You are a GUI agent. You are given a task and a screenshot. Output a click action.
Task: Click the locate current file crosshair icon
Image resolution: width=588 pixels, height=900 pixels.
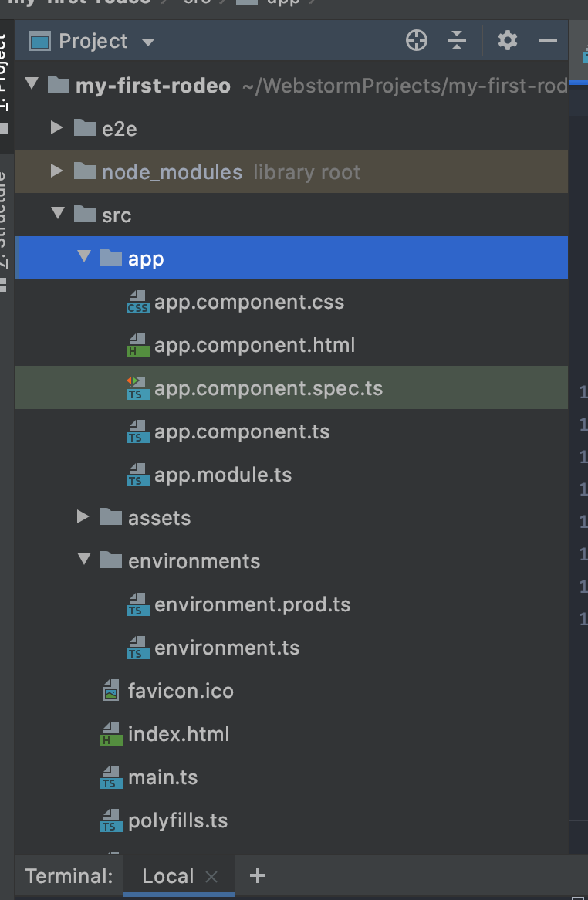[x=417, y=41]
